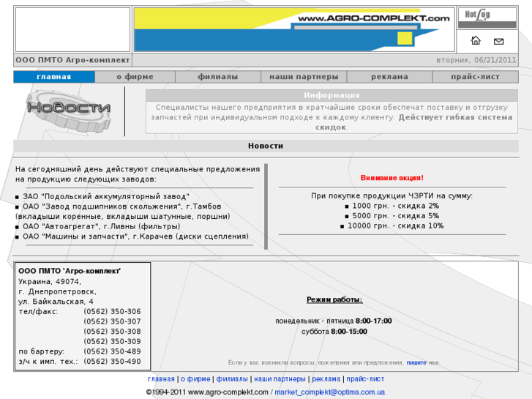Click the home icon in header
Screen dimensions: 532x399
476,41
